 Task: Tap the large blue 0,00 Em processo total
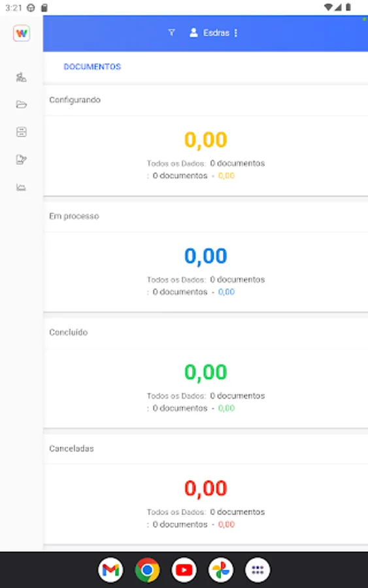tap(205, 256)
